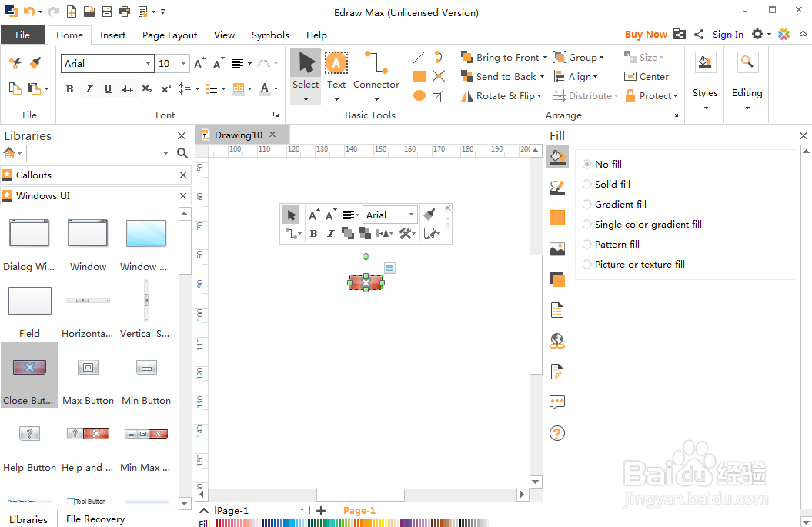Open the Help question mark sidebar icon
The height and width of the screenshot is (527, 812).
pos(557,433)
